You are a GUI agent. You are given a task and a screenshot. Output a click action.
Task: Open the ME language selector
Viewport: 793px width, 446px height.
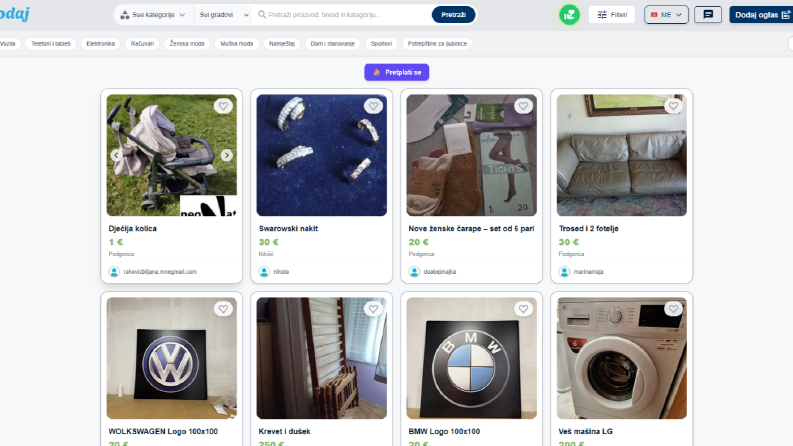coord(667,15)
